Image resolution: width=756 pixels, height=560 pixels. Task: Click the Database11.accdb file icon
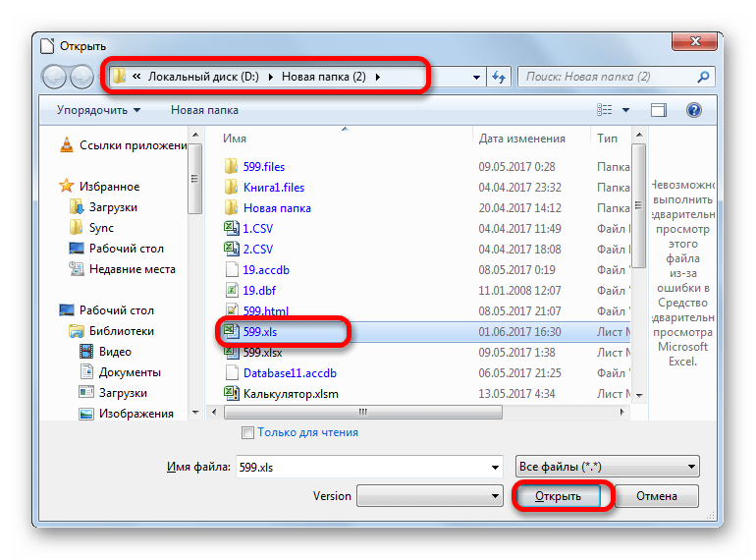pyautogui.click(x=232, y=373)
